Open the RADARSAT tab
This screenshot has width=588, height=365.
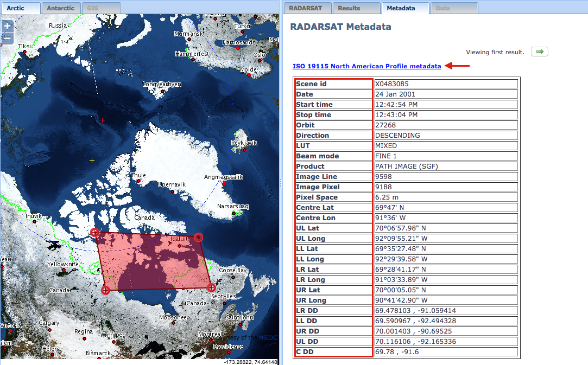(x=307, y=8)
